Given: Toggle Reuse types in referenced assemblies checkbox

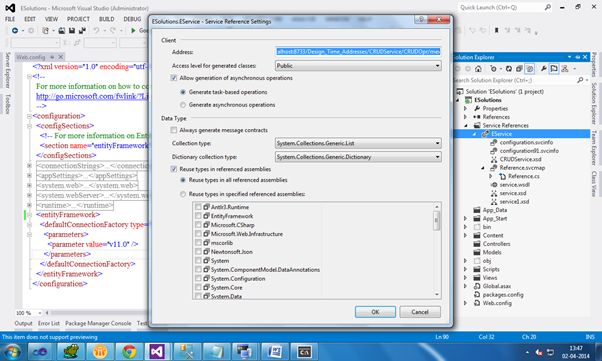Looking at the screenshot, I should coord(174,169).
